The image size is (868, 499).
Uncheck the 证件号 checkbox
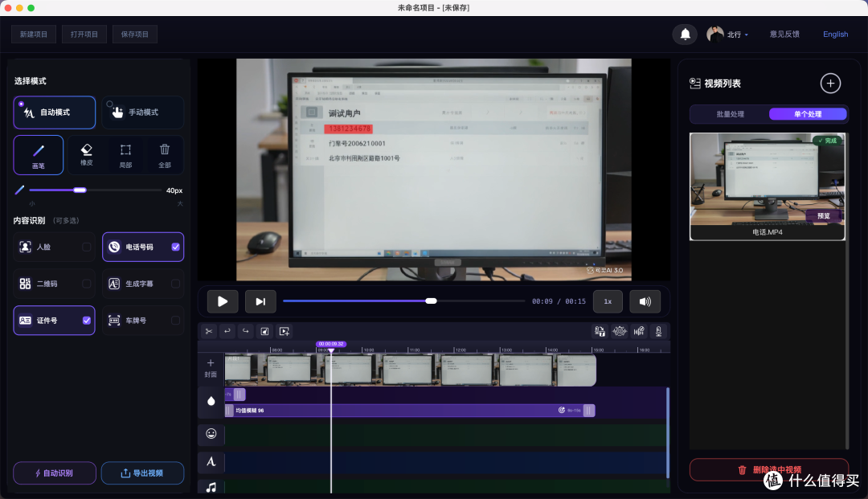86,321
